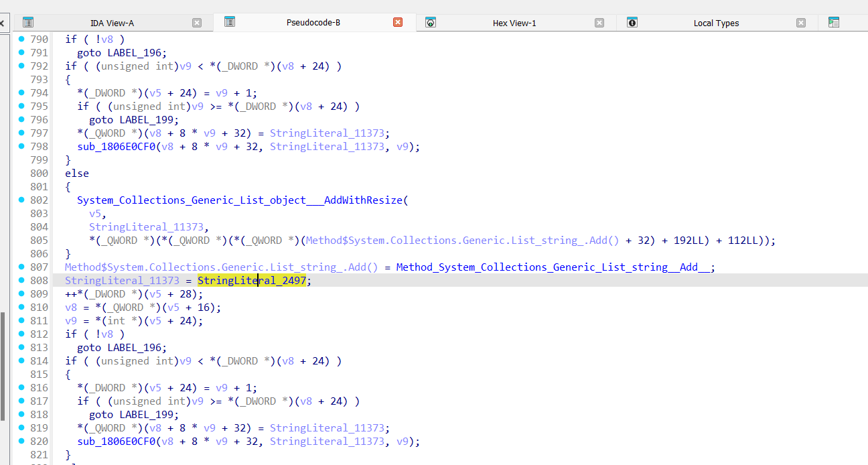The image size is (868, 465).
Task: Open the Local Types tab
Action: click(x=716, y=23)
